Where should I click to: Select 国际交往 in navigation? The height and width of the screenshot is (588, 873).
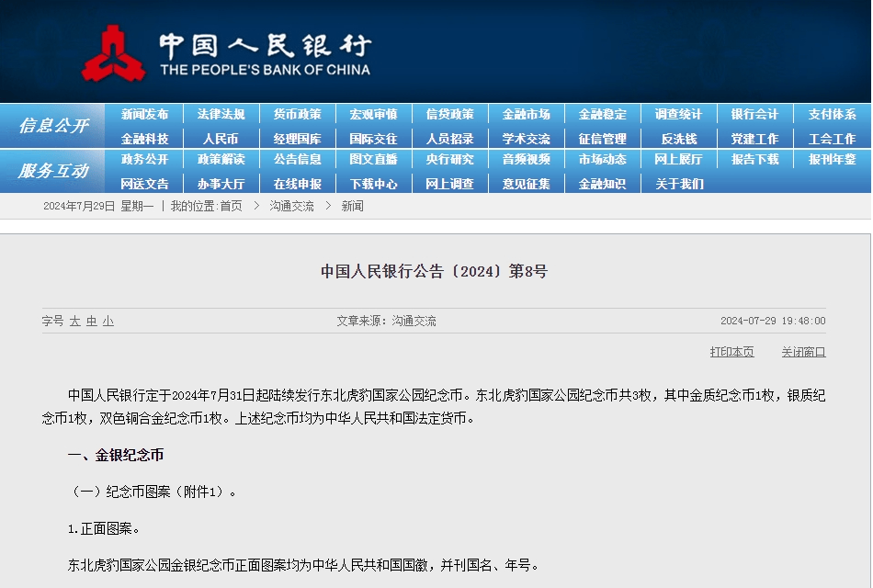point(374,139)
